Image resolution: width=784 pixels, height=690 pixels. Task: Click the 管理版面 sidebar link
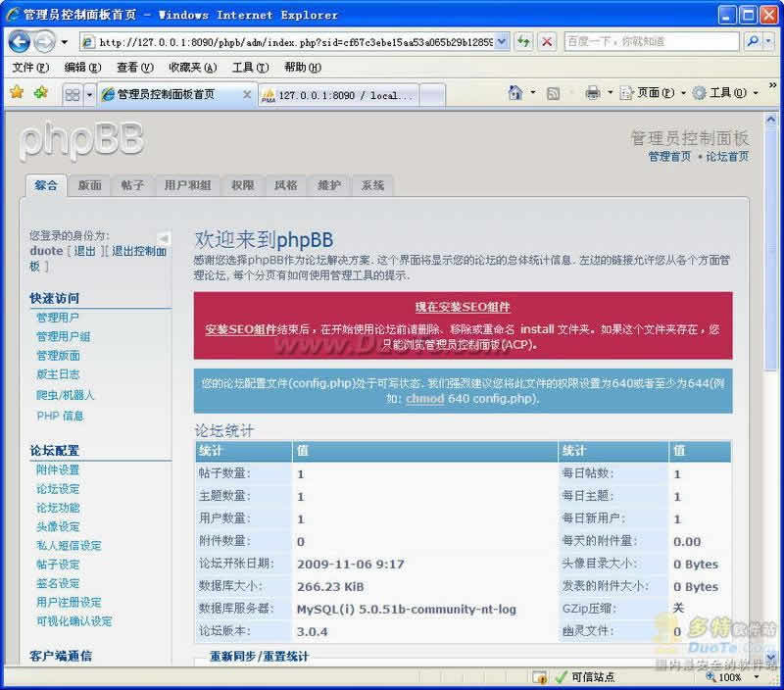(58, 356)
